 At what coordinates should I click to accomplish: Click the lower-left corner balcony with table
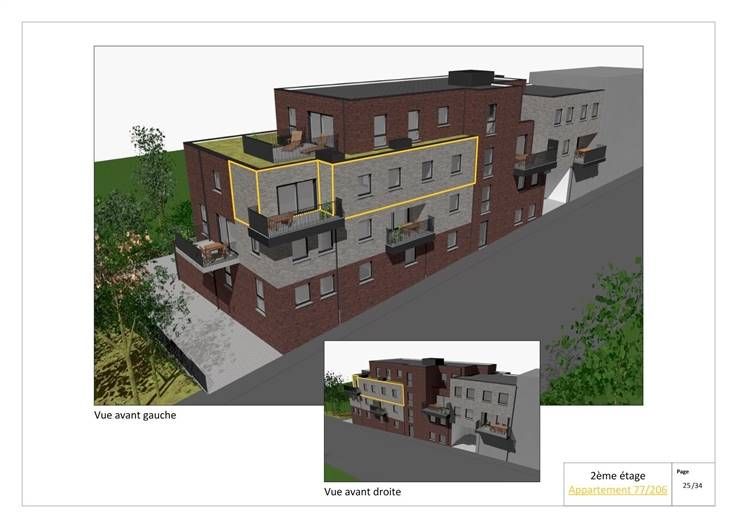tap(206, 249)
